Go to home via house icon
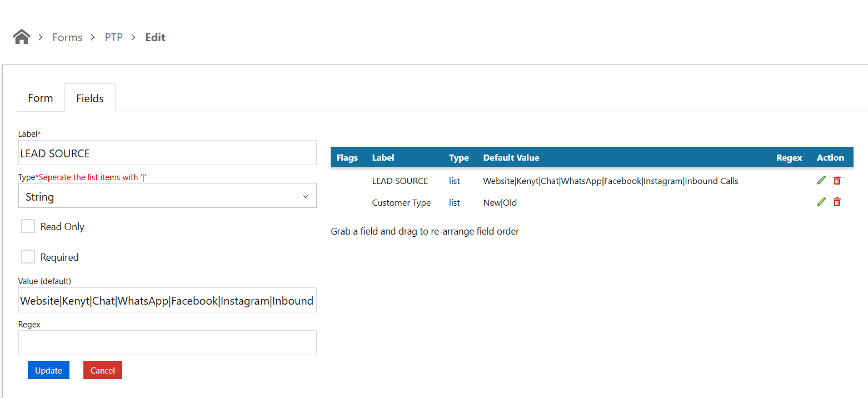 tap(22, 37)
